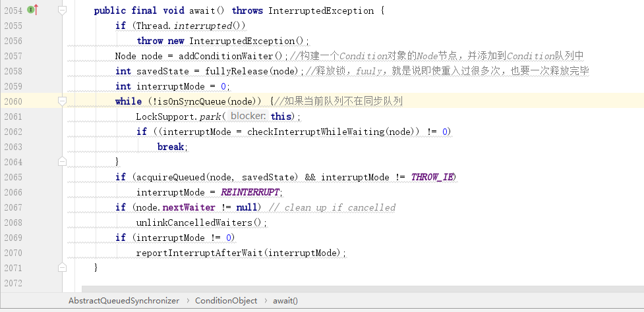
Task: Click the 'clean up if cancelled' comment
Action: (332, 207)
